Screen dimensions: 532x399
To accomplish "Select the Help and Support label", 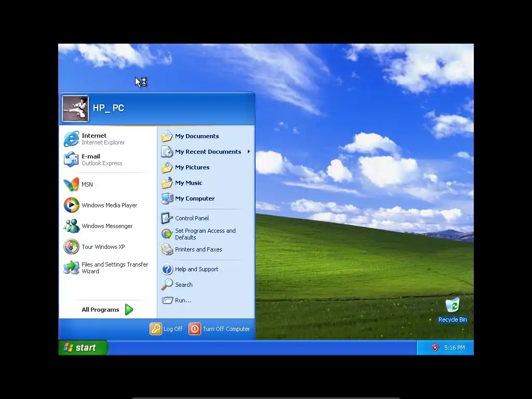I will (x=196, y=269).
